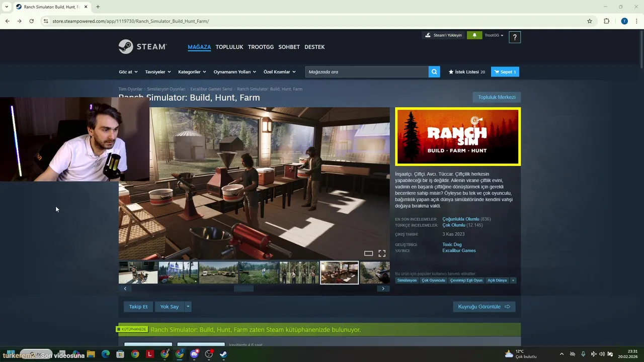Click the Yok Say button
Image resolution: width=644 pixels, height=362 pixels.
click(170, 306)
